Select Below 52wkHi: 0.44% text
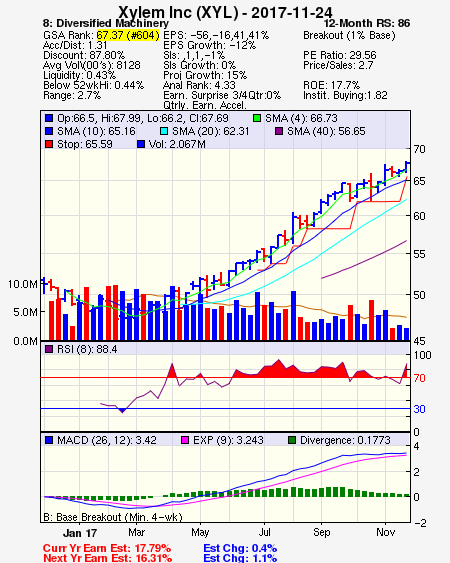This screenshot has width=450, height=563. pyautogui.click(x=93, y=85)
